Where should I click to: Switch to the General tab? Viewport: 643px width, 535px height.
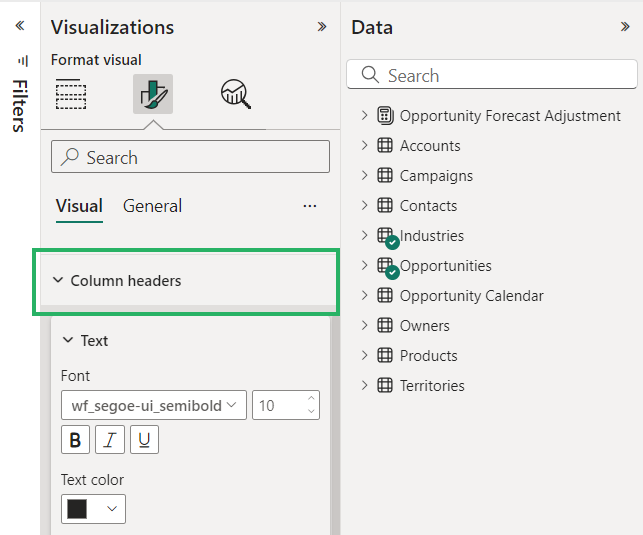click(x=152, y=206)
